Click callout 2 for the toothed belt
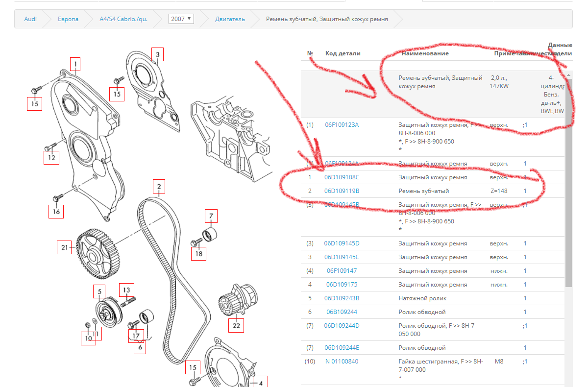Viewport: 588px width, 387px height. [x=158, y=187]
